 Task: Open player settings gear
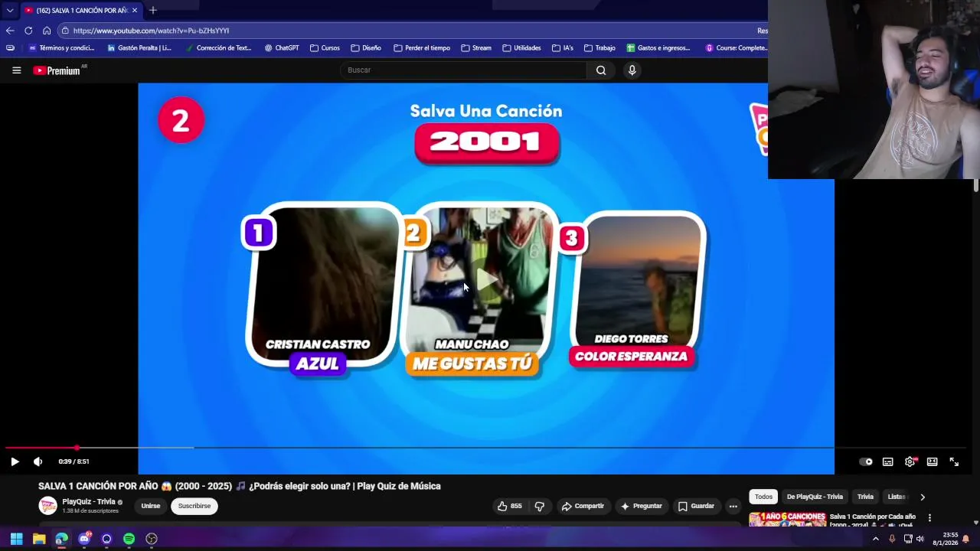click(x=910, y=461)
